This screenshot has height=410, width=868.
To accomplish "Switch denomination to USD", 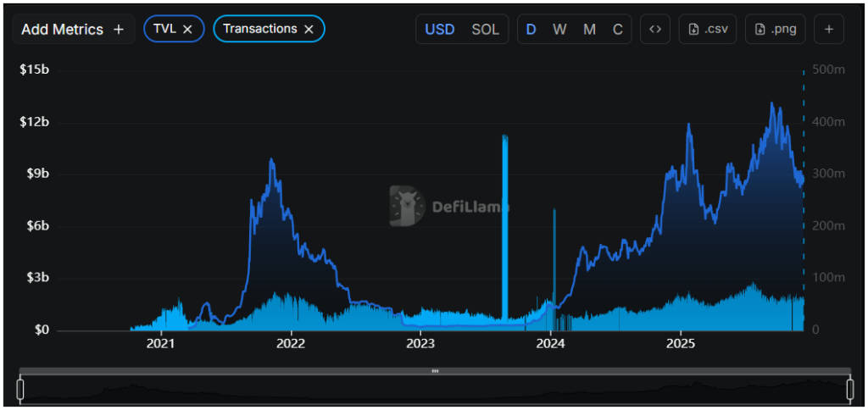I will point(440,29).
